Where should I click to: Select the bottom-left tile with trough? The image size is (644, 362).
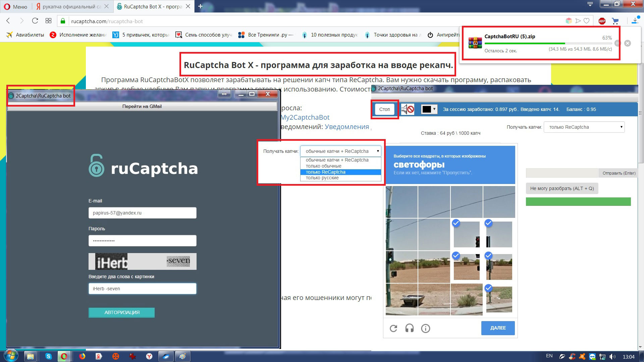401,299
